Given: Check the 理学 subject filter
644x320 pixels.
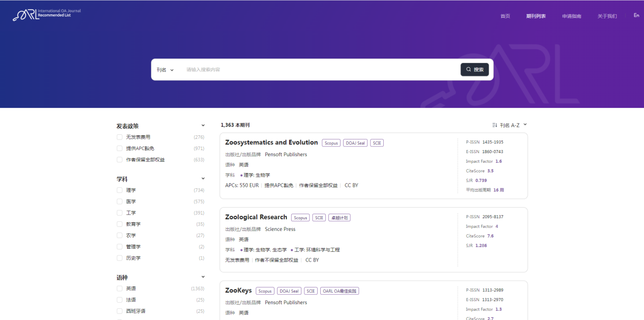Looking at the screenshot, I should (x=120, y=190).
